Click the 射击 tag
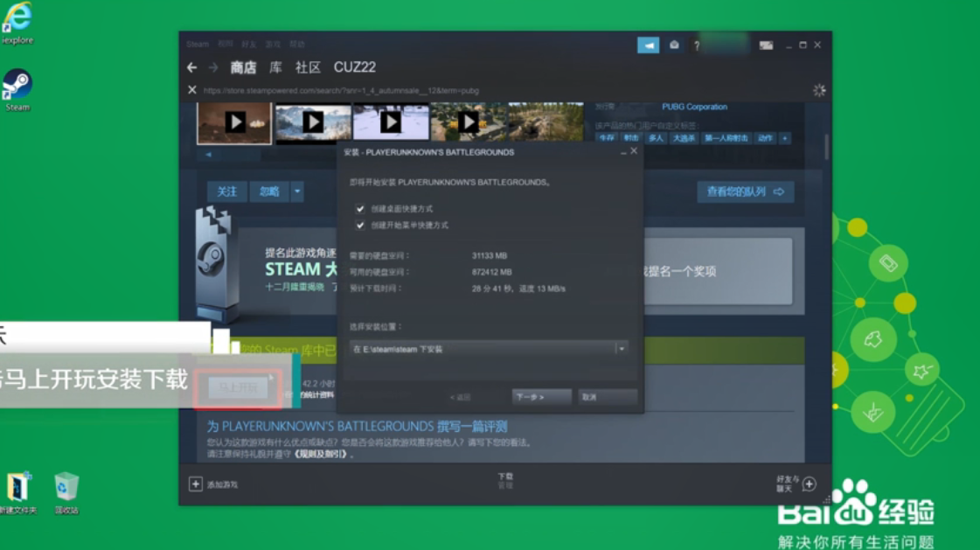Screen dimensions: 980x550 click(x=631, y=138)
